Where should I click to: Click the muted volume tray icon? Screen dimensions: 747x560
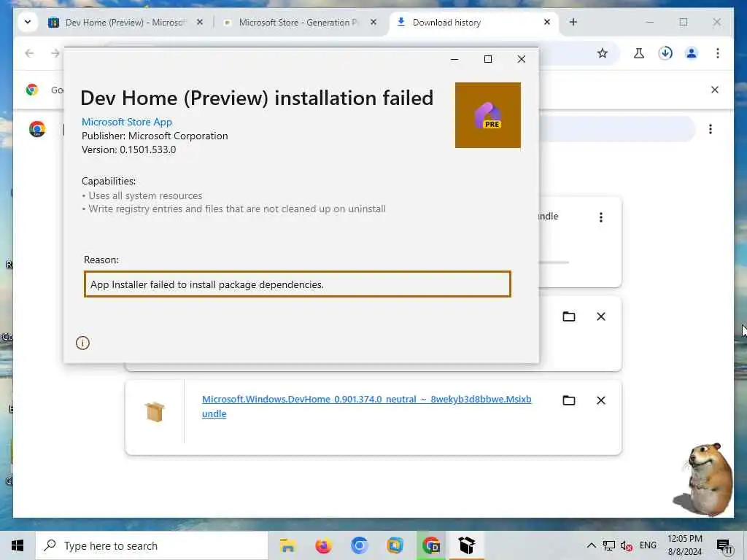[x=627, y=545]
